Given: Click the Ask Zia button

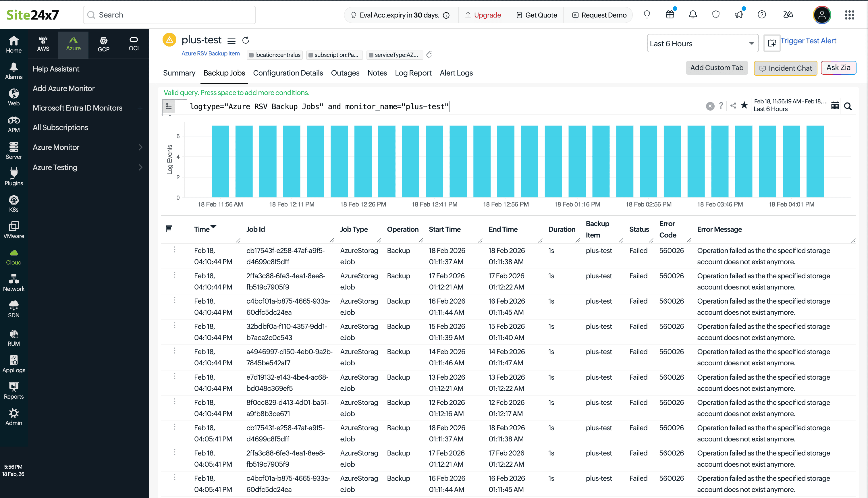Looking at the screenshot, I should (x=838, y=68).
